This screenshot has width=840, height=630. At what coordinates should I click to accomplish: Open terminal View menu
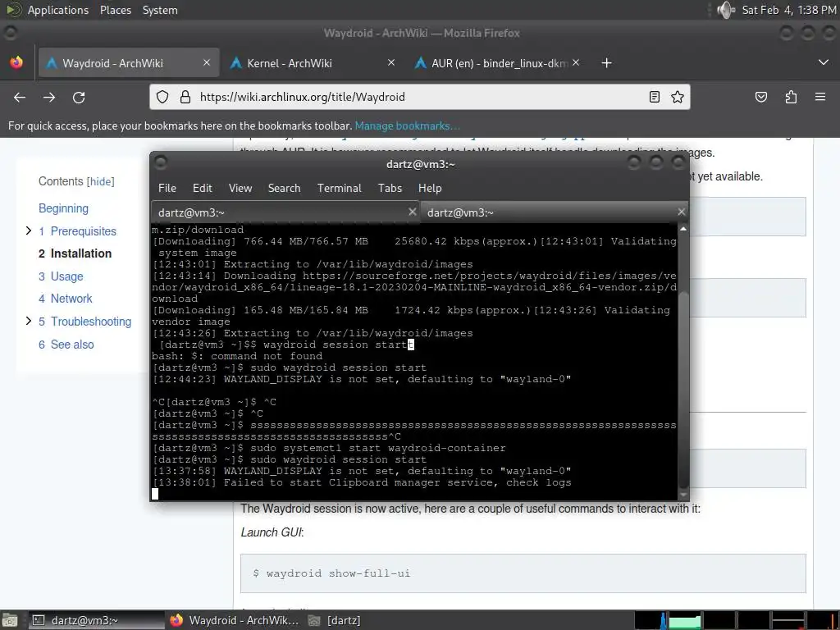click(240, 188)
